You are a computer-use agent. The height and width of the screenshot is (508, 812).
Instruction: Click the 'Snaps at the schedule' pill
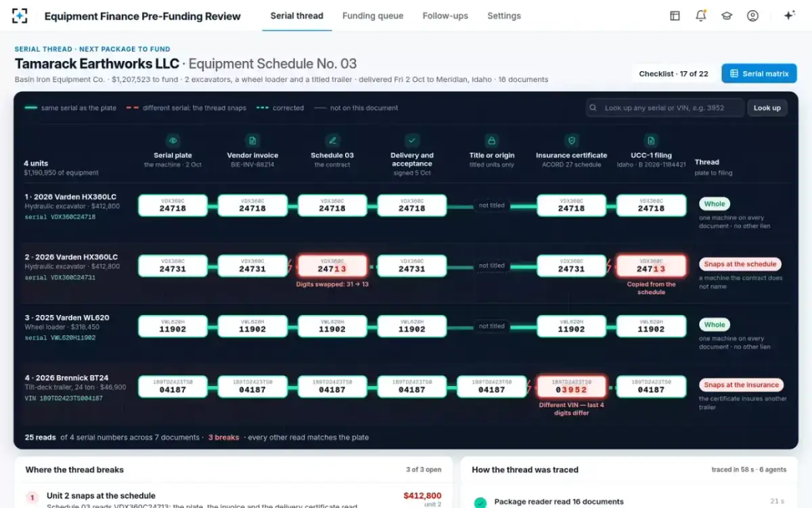[x=740, y=264]
